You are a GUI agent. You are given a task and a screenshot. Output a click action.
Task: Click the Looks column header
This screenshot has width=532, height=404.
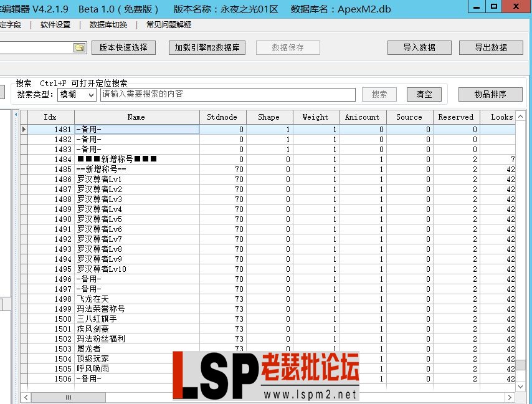pyautogui.click(x=498, y=117)
